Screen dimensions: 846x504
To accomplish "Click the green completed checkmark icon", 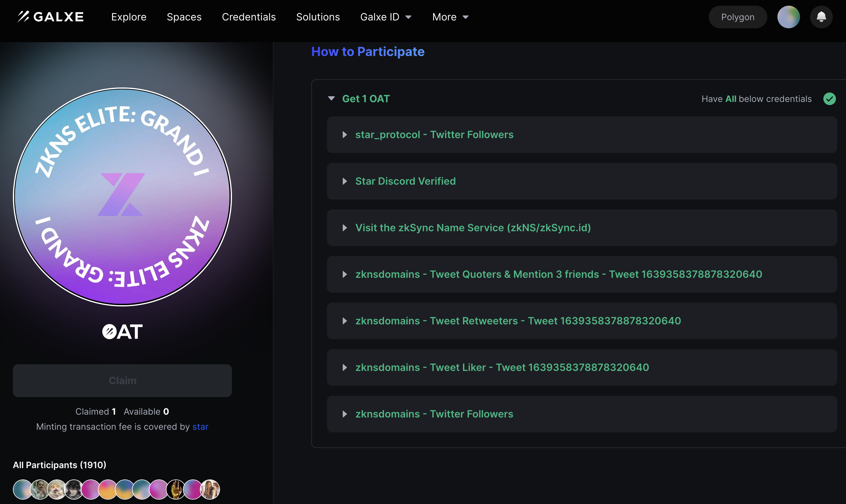I will click(829, 99).
